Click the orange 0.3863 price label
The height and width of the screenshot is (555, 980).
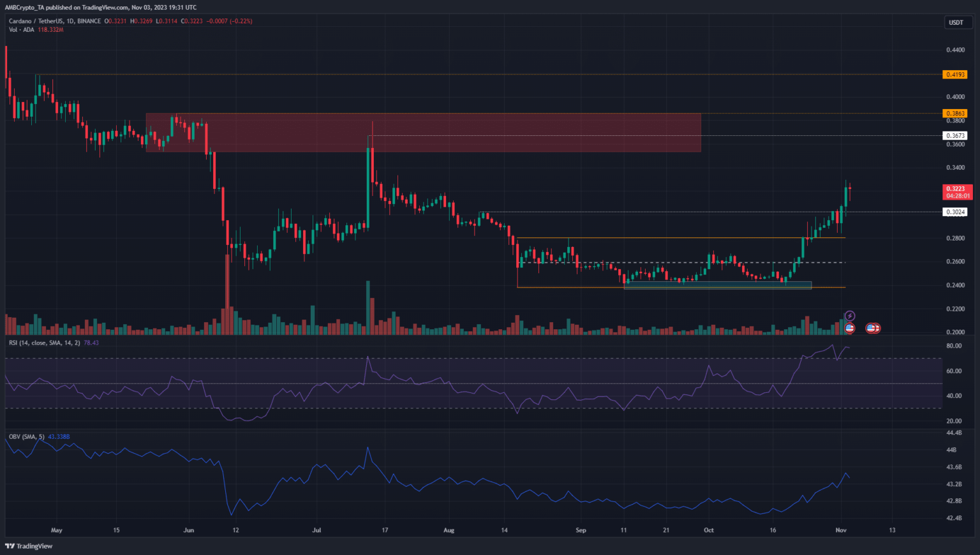coord(954,114)
